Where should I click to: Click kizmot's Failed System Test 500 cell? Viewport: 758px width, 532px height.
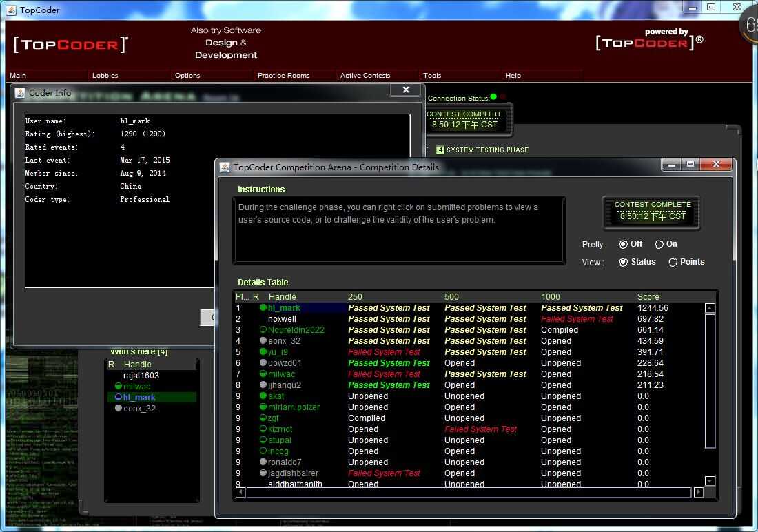tap(480, 429)
